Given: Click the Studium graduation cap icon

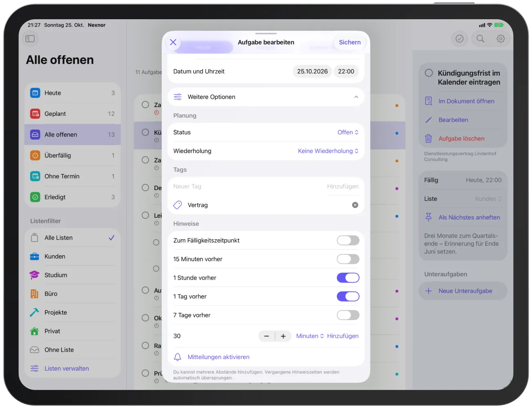Looking at the screenshot, I should tap(34, 275).
